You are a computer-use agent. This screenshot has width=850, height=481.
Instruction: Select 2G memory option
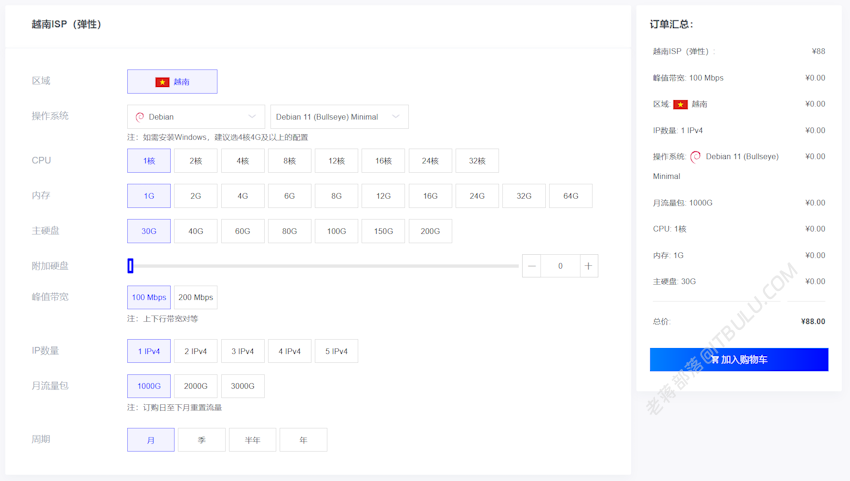click(196, 196)
